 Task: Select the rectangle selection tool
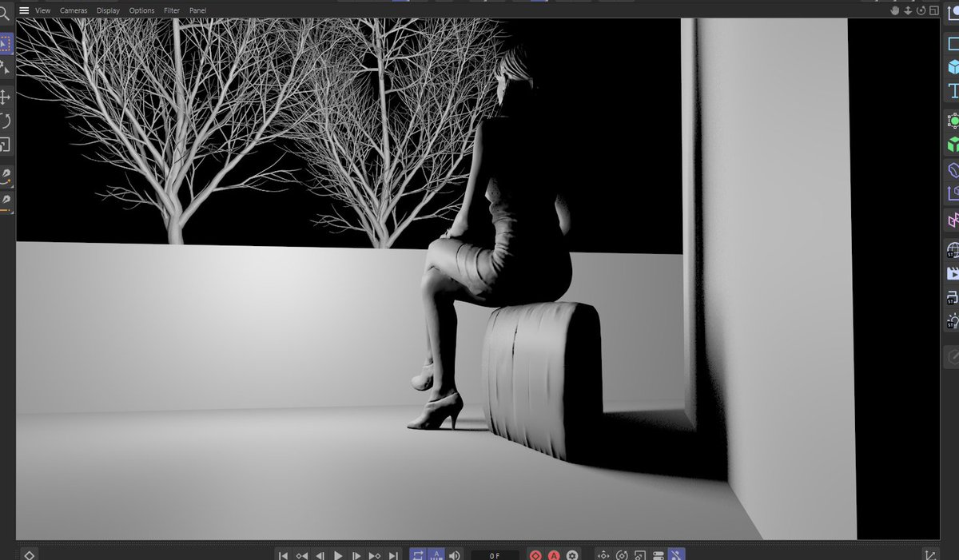[x=6, y=42]
